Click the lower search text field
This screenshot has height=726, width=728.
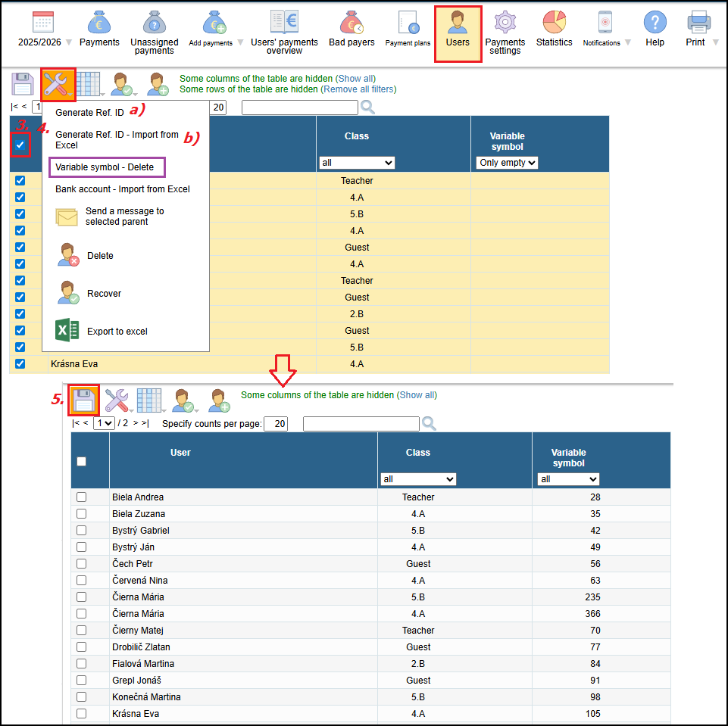[x=361, y=424]
